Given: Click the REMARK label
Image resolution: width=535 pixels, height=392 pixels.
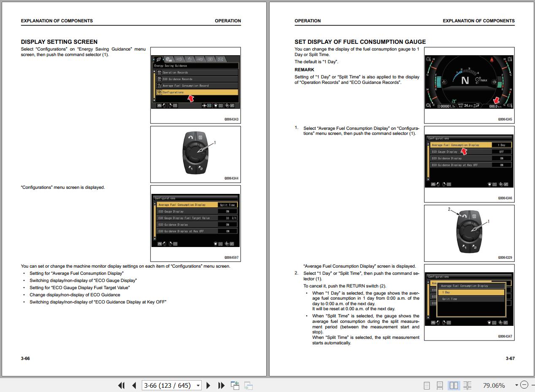Looking at the screenshot, I should [x=304, y=70].
